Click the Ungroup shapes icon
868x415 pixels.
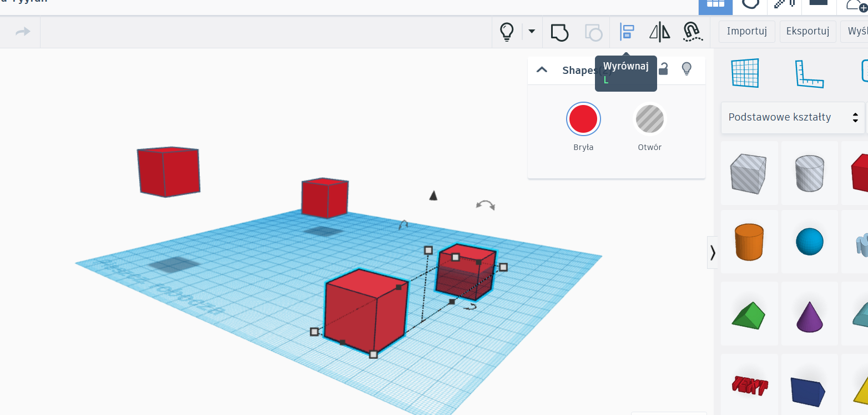(593, 32)
